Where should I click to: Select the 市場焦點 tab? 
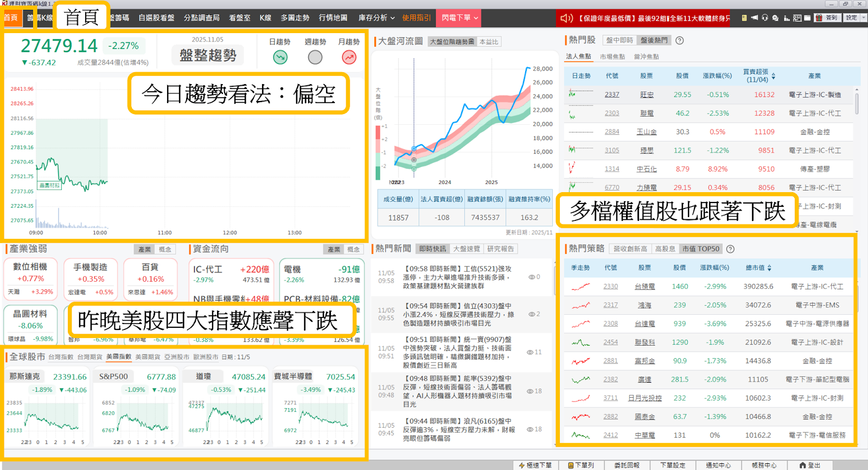tap(612, 56)
